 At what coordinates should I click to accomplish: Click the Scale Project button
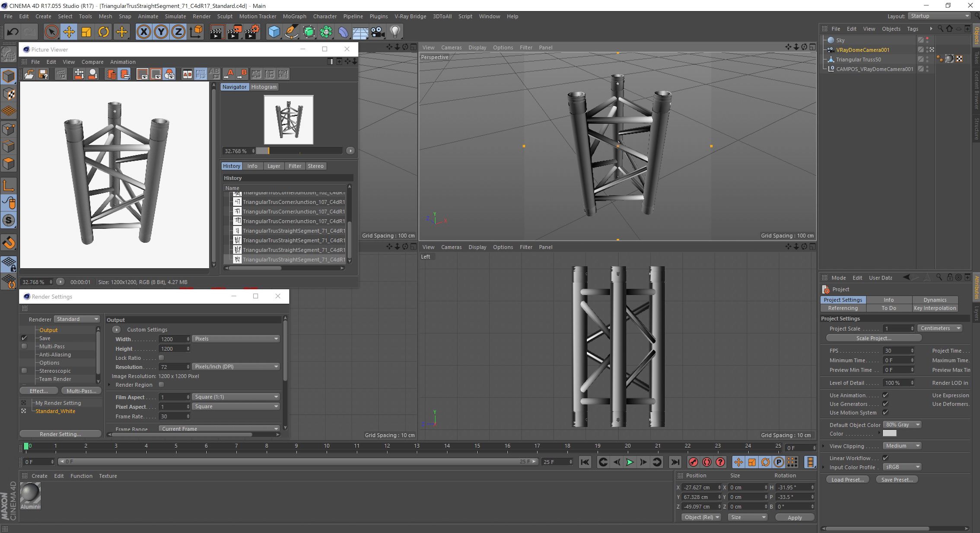click(873, 338)
